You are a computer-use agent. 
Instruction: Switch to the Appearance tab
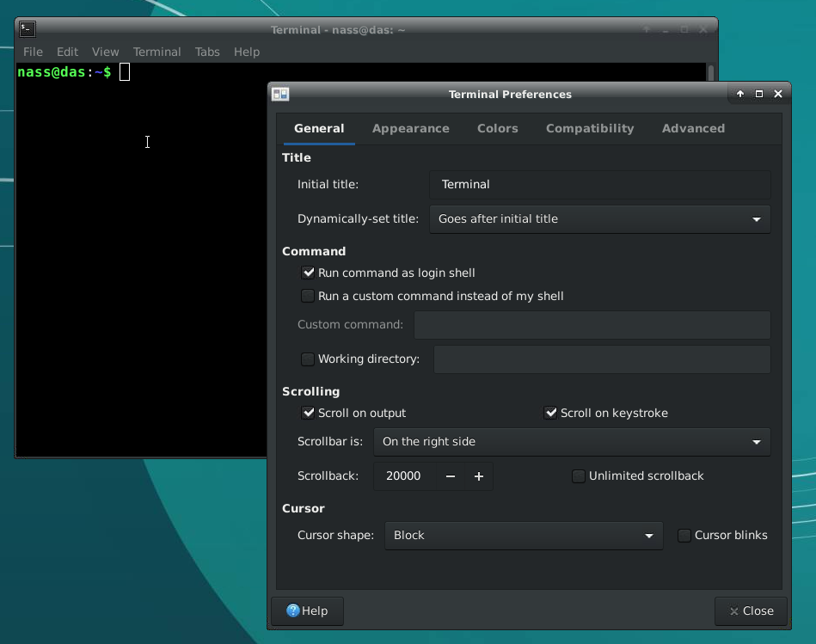coord(411,128)
